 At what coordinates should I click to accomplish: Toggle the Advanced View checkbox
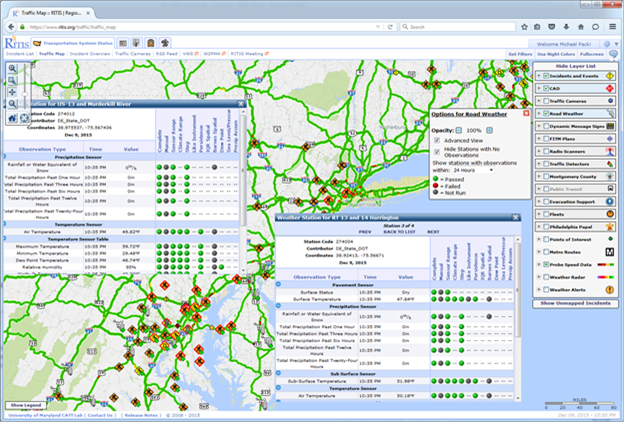coord(437,141)
